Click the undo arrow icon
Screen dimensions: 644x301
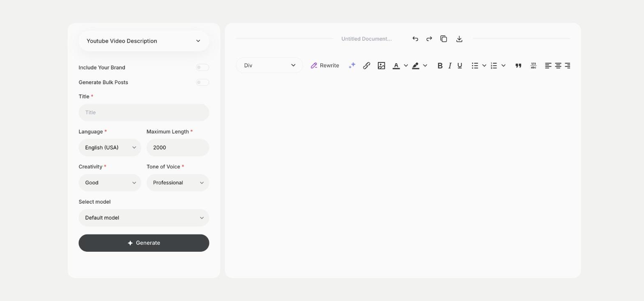click(415, 39)
